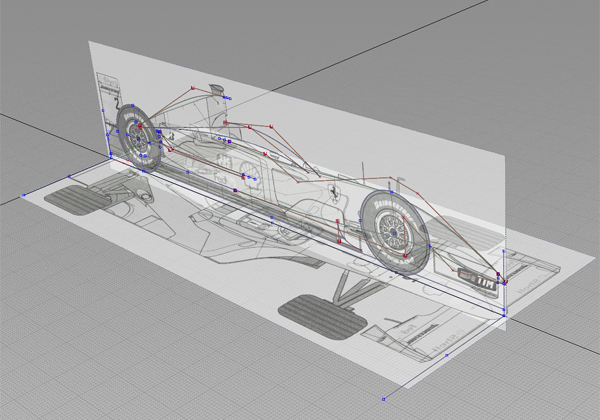This screenshot has width=600, height=420.
Task: Select the rear wheel hub center point
Action: pos(134,136)
